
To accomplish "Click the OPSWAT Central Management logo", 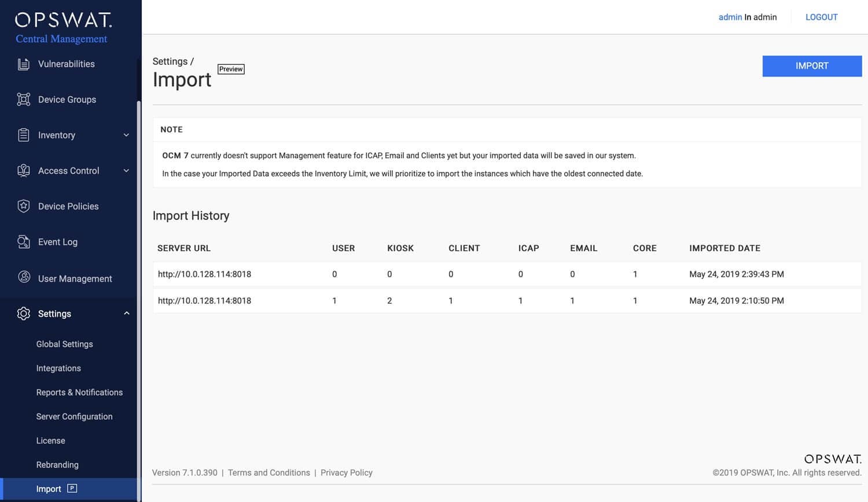I will click(63, 28).
